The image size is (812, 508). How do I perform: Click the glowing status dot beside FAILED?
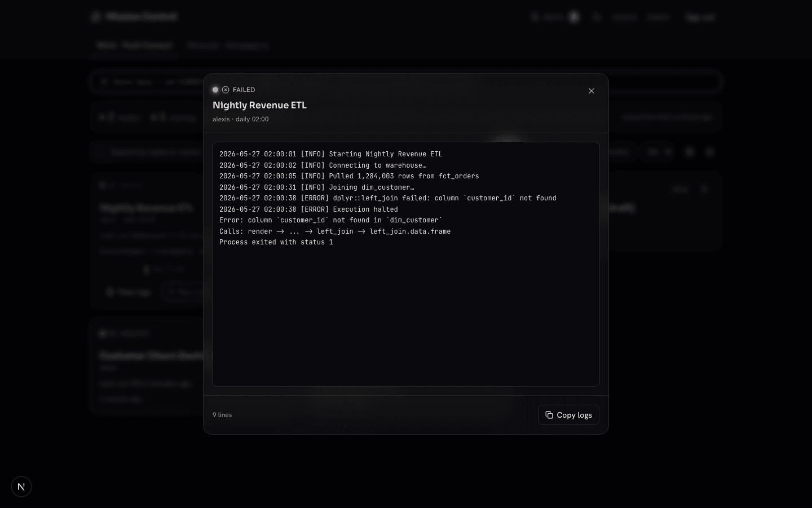215,90
